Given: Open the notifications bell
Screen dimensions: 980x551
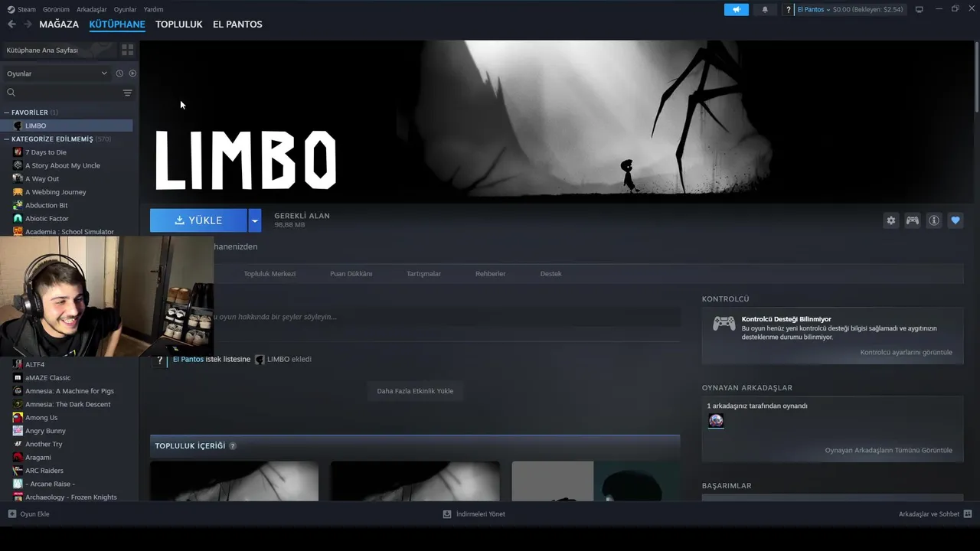Looking at the screenshot, I should [x=765, y=9].
